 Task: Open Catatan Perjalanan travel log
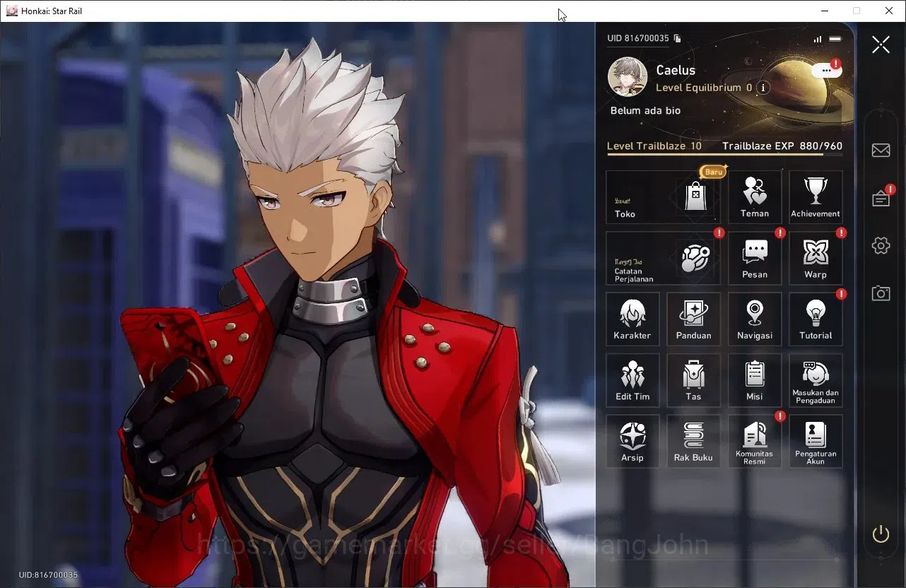coord(662,258)
